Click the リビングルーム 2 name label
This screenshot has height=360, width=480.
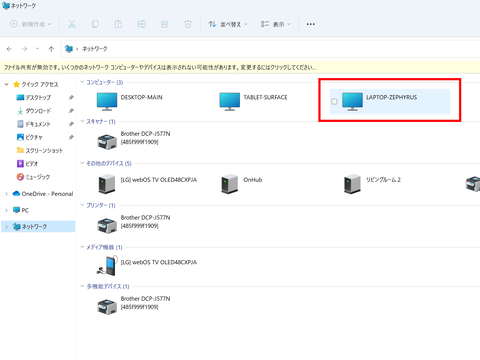pos(383,180)
